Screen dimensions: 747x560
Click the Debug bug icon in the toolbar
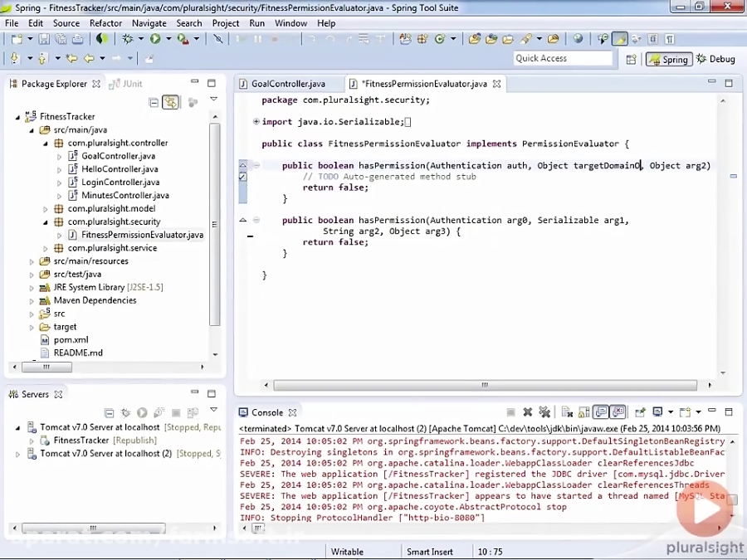point(129,39)
